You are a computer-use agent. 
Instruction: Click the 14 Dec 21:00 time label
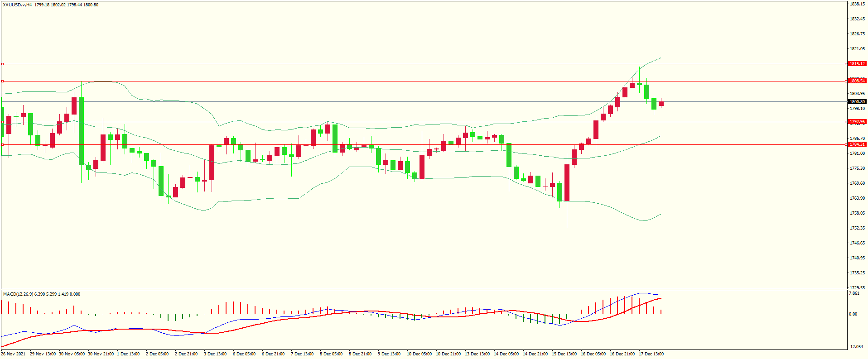(x=535, y=354)
